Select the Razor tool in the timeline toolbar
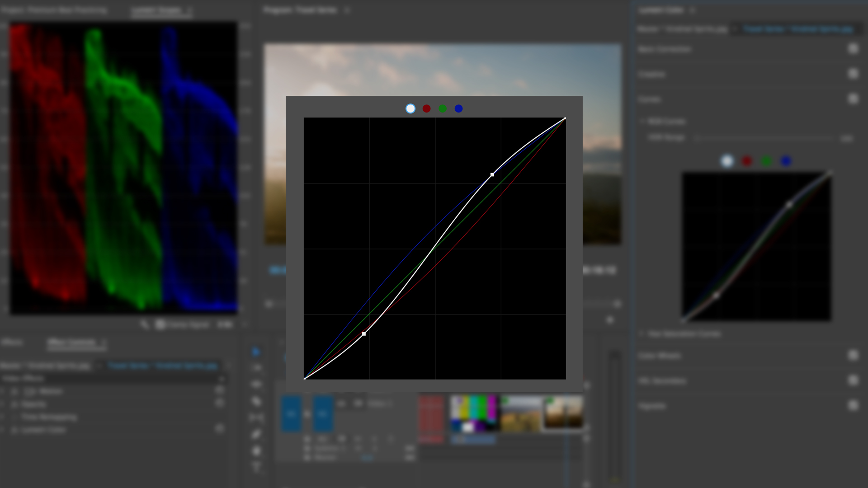This screenshot has width=868, height=488. [x=256, y=400]
